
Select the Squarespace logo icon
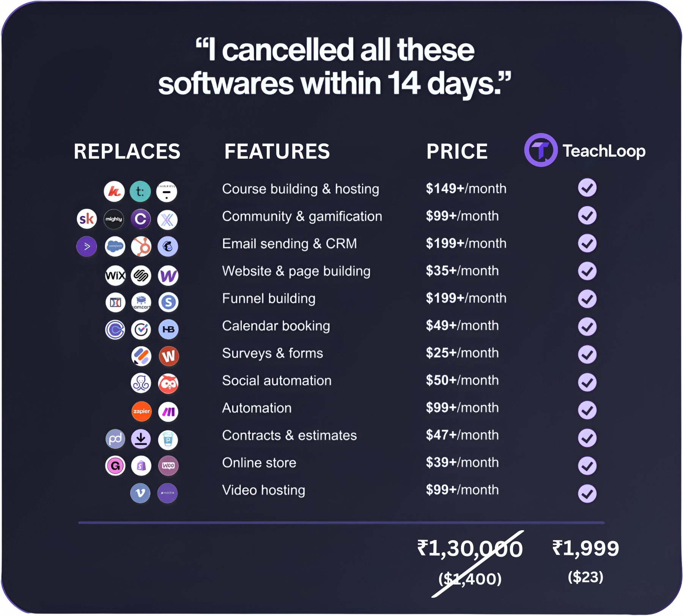pos(141,275)
